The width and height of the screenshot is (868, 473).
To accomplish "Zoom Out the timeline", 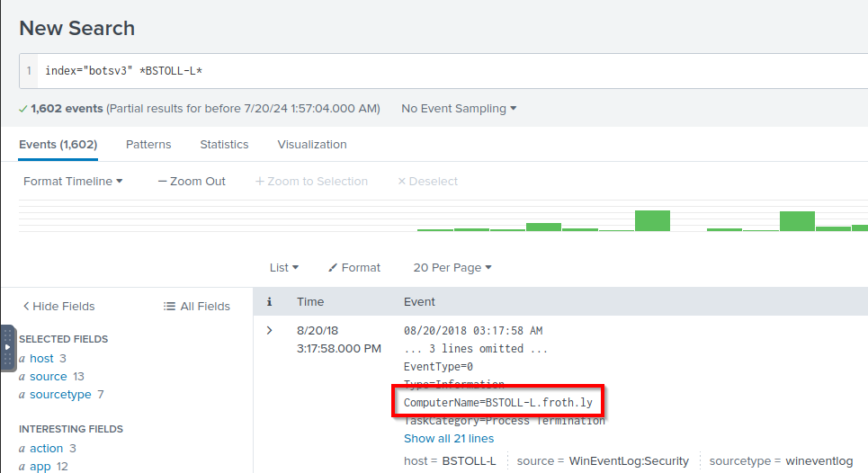I will point(192,182).
